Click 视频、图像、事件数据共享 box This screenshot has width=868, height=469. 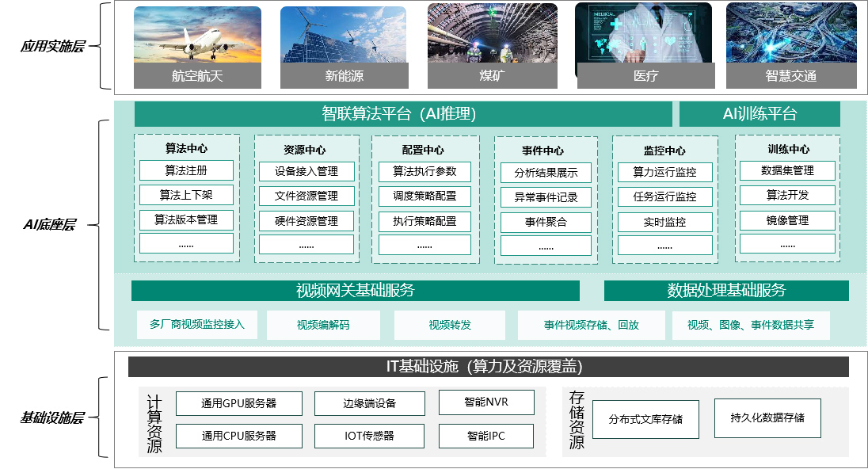[751, 325]
